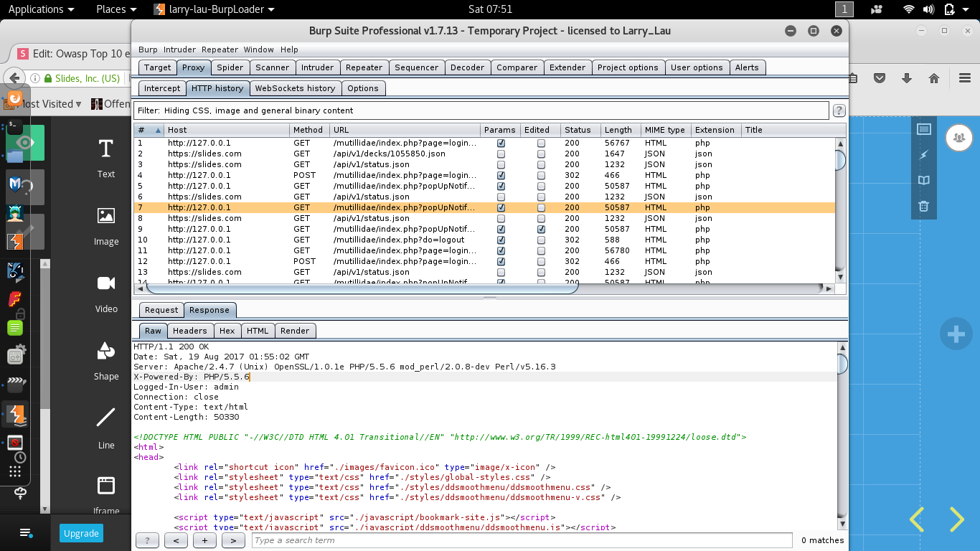Viewport: 980px width, 551px height.
Task: Switch to the Decoder tab
Action: pyautogui.click(x=467, y=67)
